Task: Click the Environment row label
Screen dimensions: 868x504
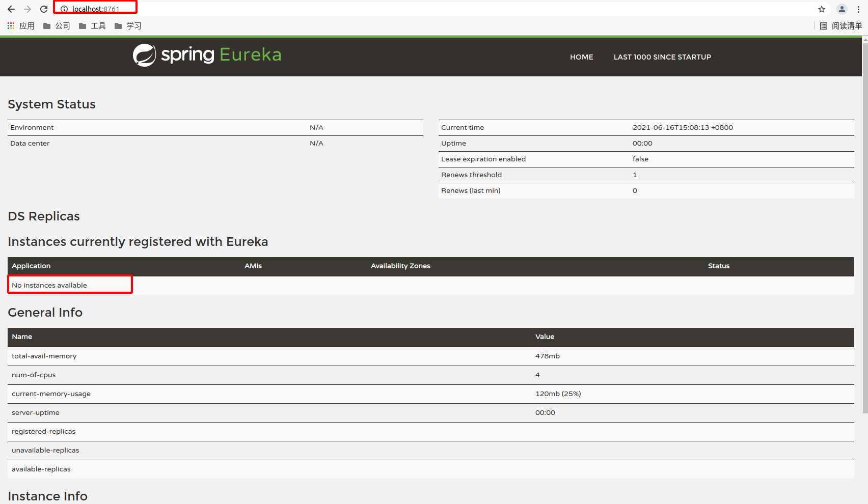Action: [x=32, y=128]
